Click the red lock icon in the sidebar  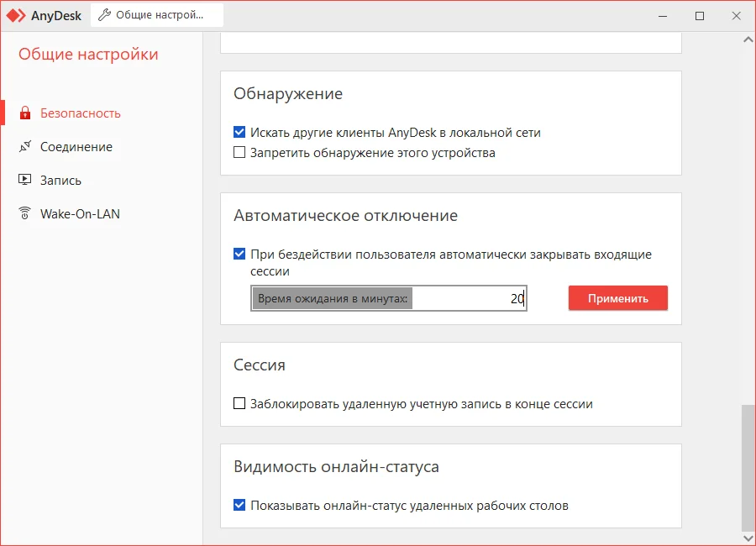(x=24, y=113)
